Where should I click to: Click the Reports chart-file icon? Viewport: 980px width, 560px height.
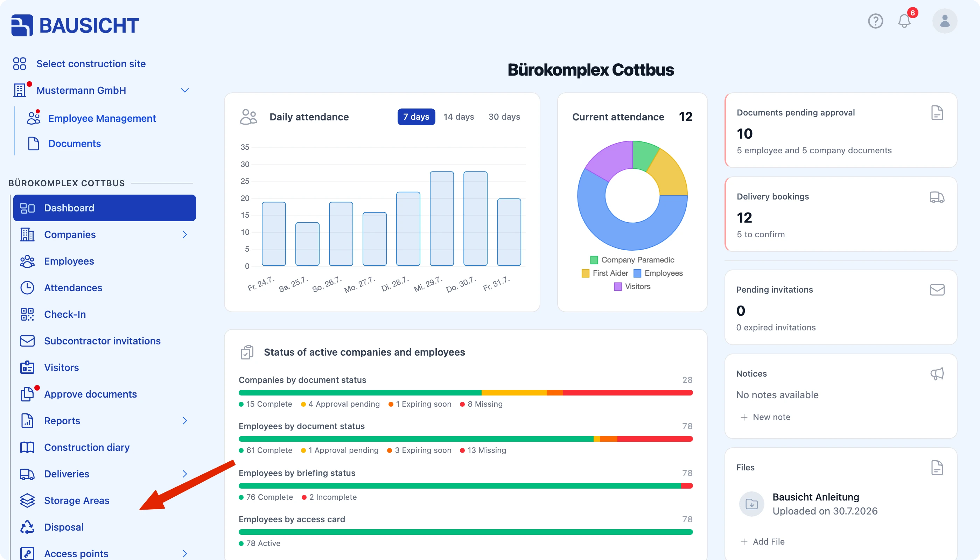[x=27, y=421]
